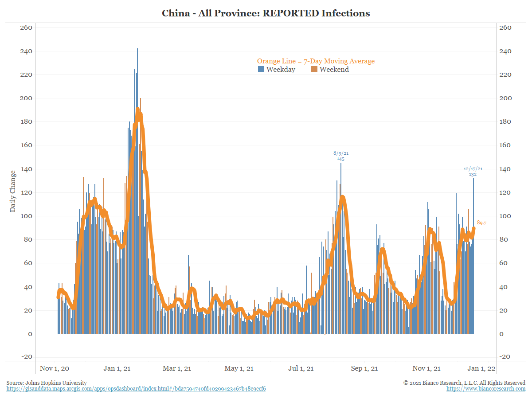Screen dimensions: 532x399
Task: Open the biancoresearch.com website link
Action: click(x=486, y=389)
